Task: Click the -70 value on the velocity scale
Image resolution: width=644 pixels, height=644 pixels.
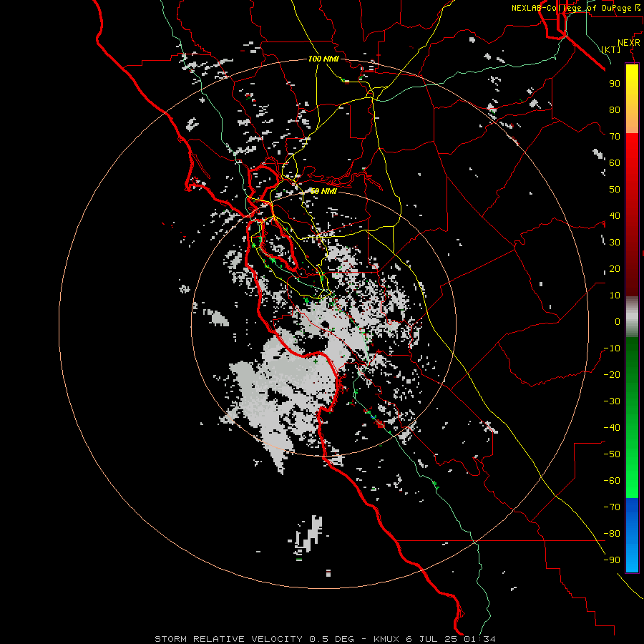Action: pyautogui.click(x=612, y=507)
